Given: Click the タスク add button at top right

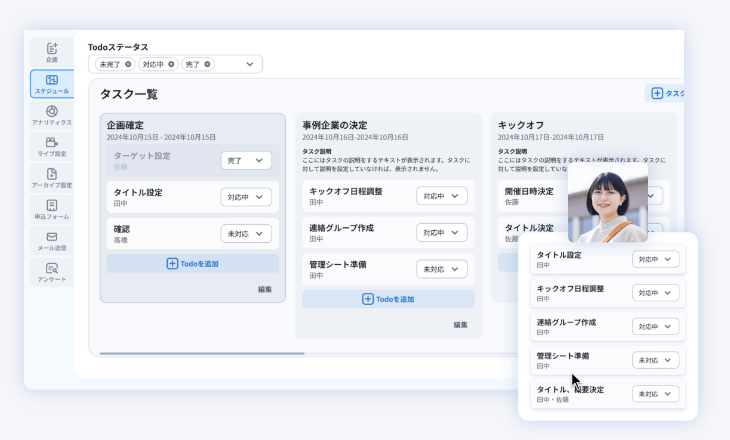Looking at the screenshot, I should [x=665, y=93].
